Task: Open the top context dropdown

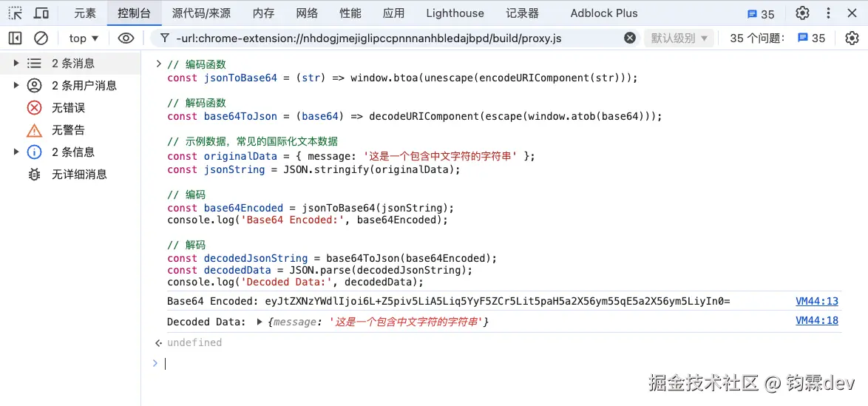Action: click(84, 38)
